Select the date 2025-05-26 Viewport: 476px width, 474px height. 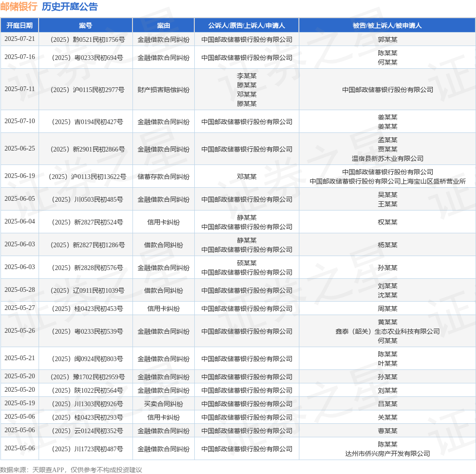[x=20, y=330]
